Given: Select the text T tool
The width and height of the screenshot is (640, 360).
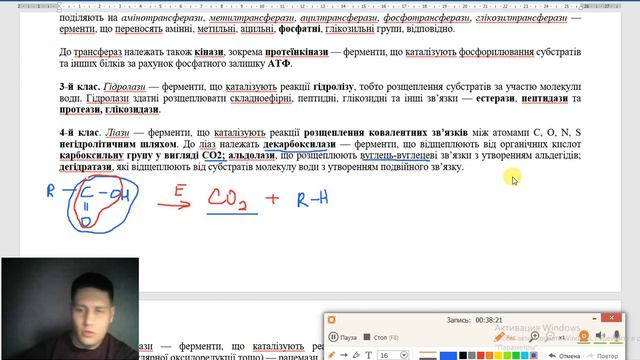Looking at the screenshot, I should click(369, 356).
